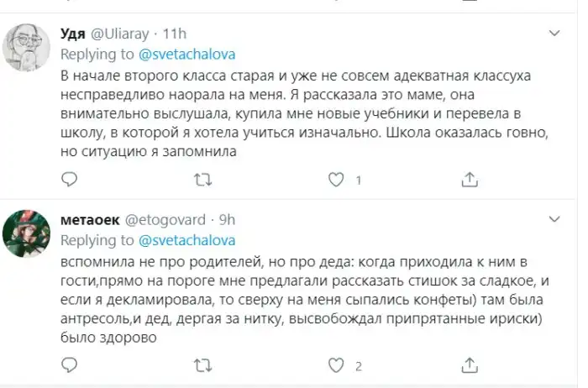
Task: Open Удя's profile picture
Action: [27, 50]
